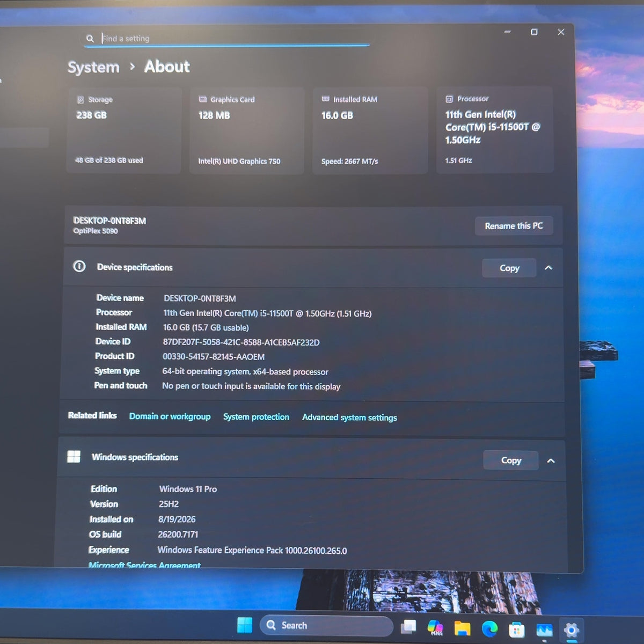Open the System protection link
The height and width of the screenshot is (644, 644).
[x=256, y=417]
